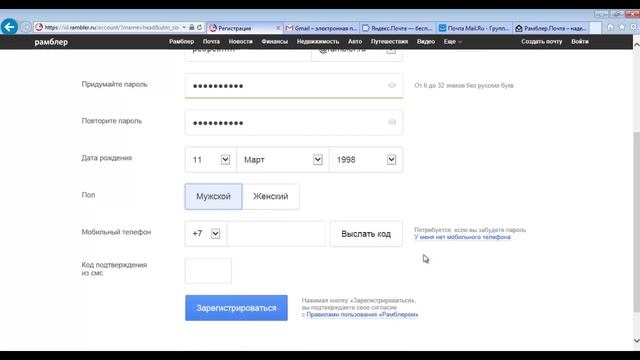Image resolution: width=640 pixels, height=360 pixels.
Task: Select Мужской gender option
Action: [x=213, y=196]
